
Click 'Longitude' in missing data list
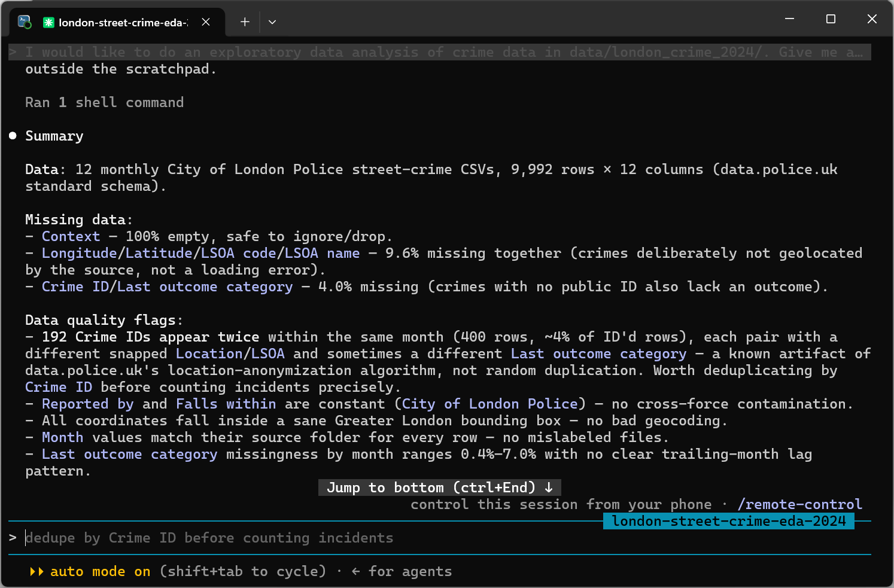[x=79, y=253]
